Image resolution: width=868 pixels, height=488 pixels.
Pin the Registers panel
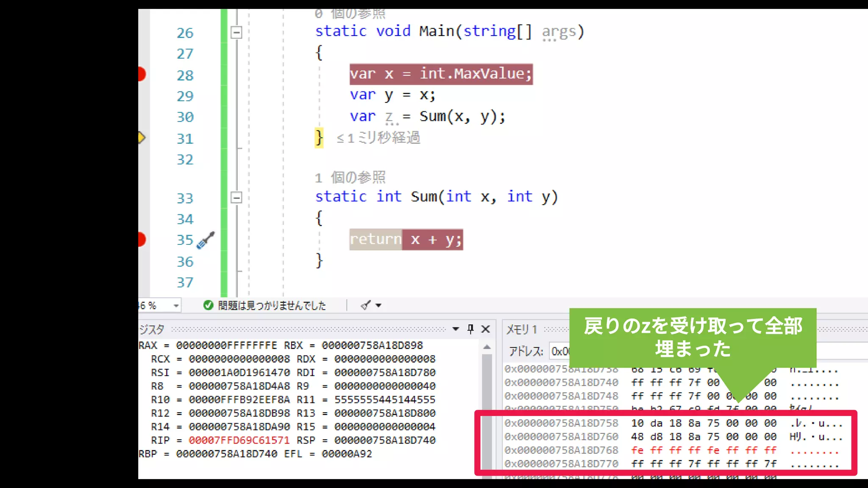coord(470,329)
